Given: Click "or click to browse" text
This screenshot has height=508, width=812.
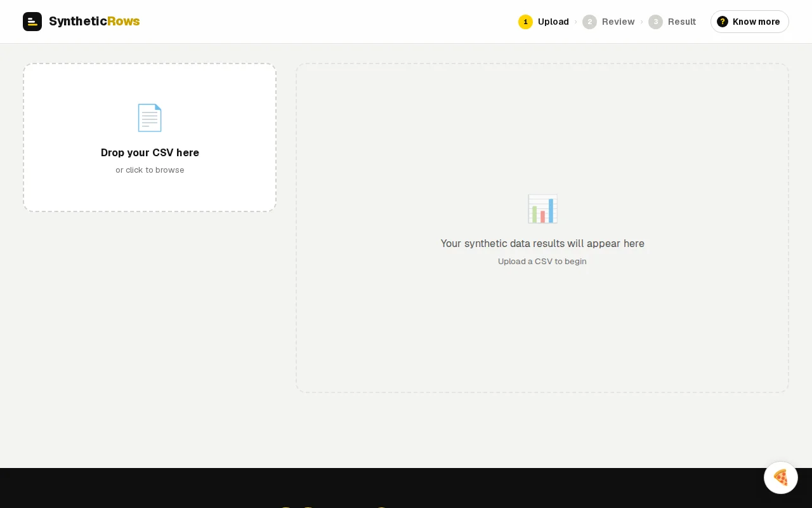Looking at the screenshot, I should [150, 170].
